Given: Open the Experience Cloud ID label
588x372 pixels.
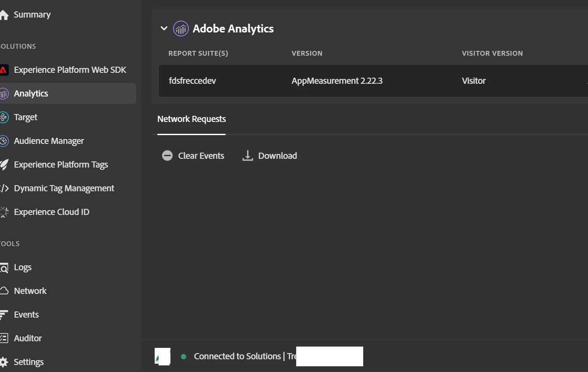Looking at the screenshot, I should point(52,212).
